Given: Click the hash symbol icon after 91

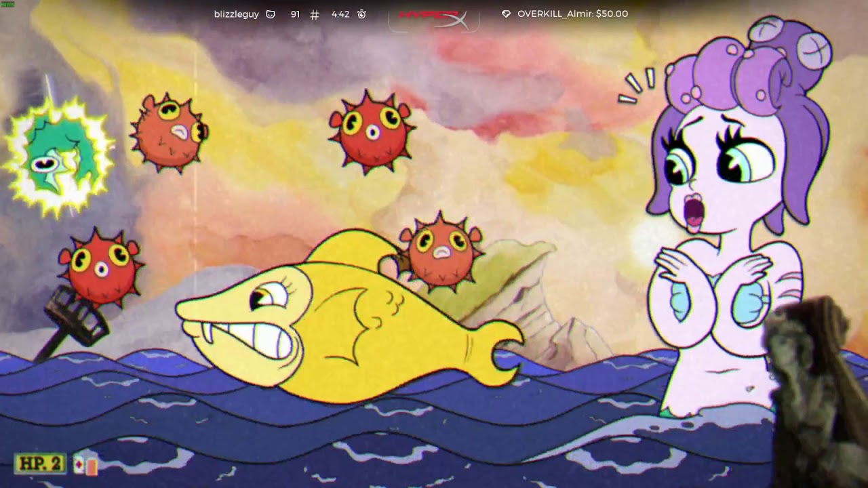Looking at the screenshot, I should point(315,14).
